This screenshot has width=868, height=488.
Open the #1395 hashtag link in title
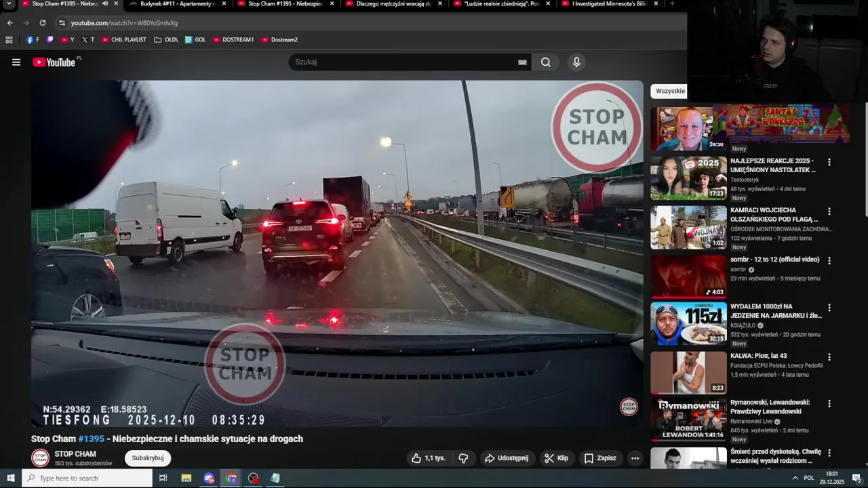91,439
